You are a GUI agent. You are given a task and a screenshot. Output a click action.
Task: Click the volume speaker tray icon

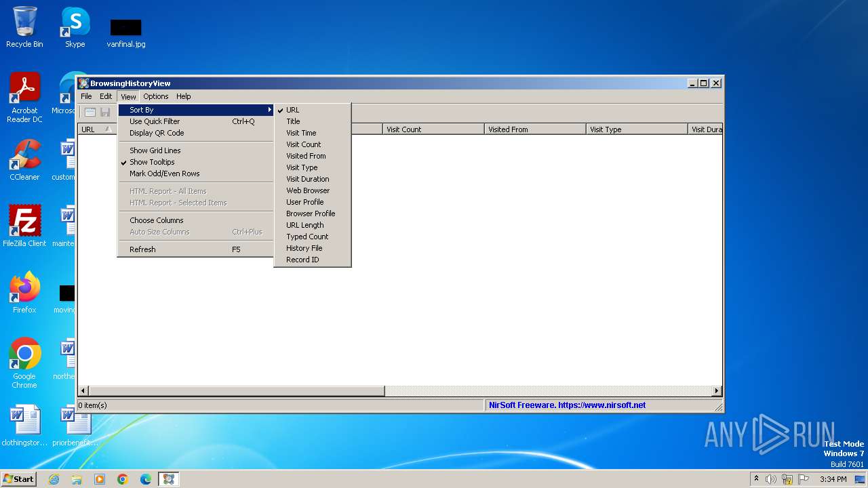[771, 479]
